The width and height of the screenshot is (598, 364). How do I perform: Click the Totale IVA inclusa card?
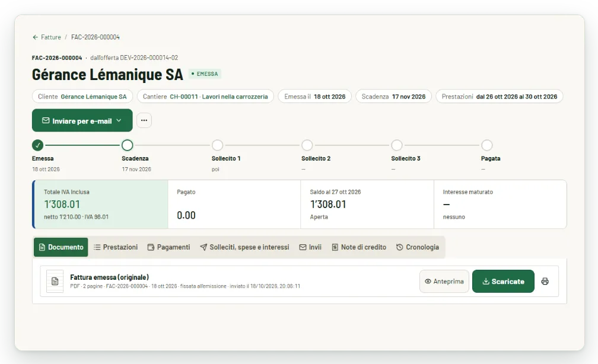tap(100, 205)
